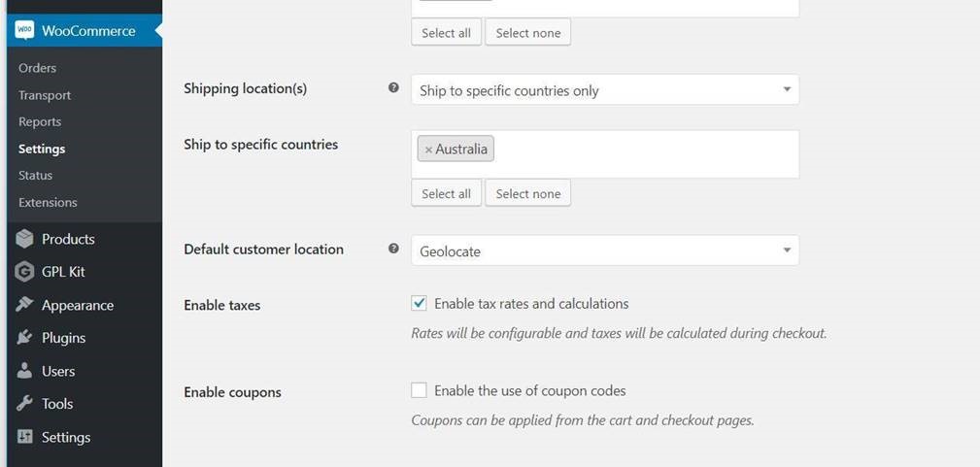Go to the Reports submenu item
The height and width of the screenshot is (467, 980).
40,121
